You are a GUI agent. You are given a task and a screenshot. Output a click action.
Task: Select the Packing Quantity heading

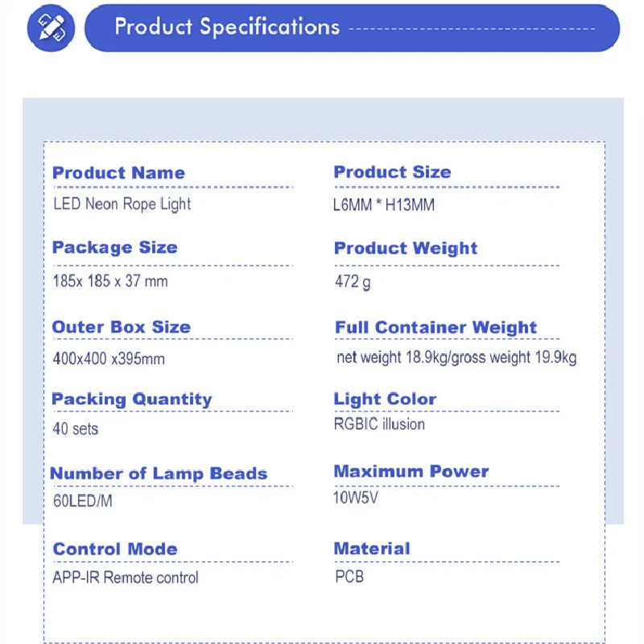tap(132, 399)
